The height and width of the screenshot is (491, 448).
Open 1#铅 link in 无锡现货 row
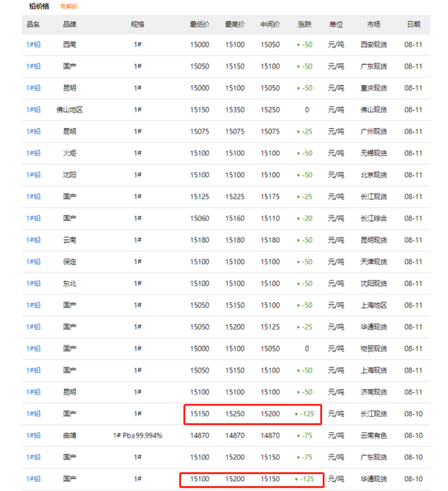(x=33, y=153)
